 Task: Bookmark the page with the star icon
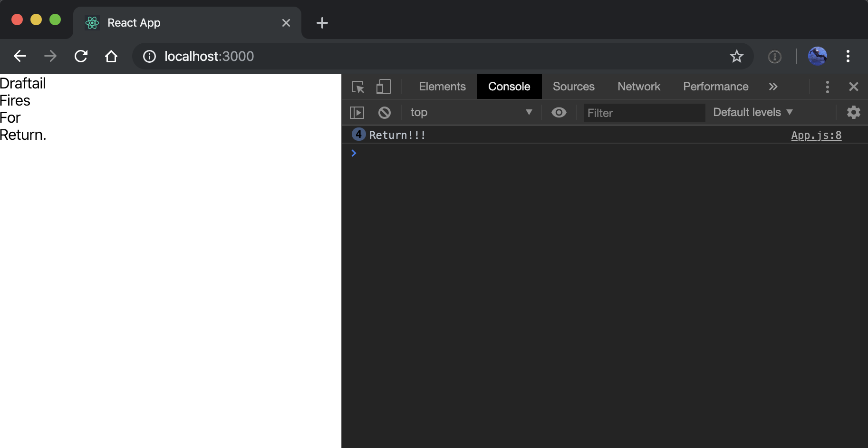[737, 56]
